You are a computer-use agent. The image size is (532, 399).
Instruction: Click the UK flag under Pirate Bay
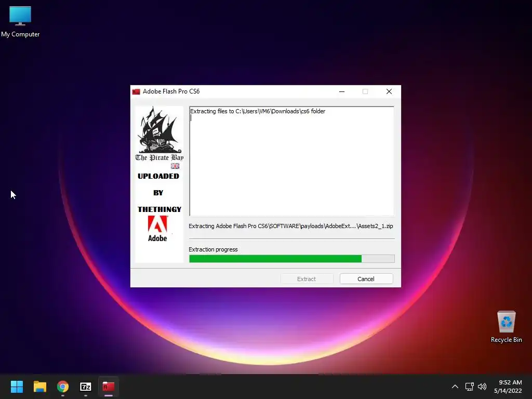coord(175,166)
